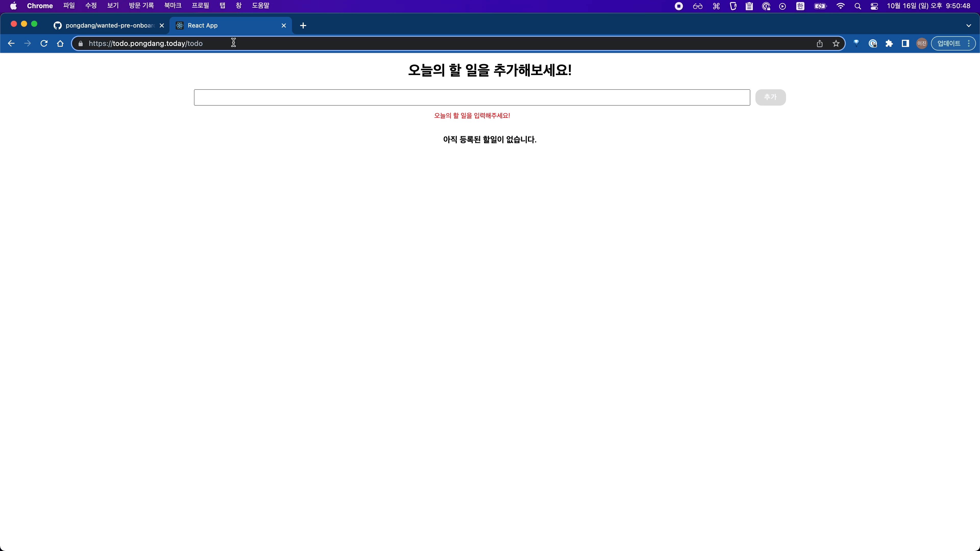Screen dimensions: 980x551
Task: Open the 북마크 menu
Action: 172,6
